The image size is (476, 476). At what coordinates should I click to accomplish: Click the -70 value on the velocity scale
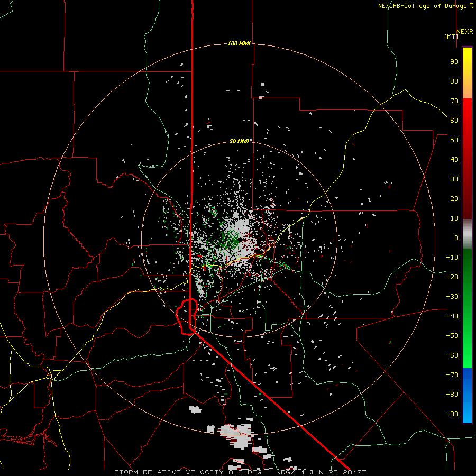(x=452, y=375)
